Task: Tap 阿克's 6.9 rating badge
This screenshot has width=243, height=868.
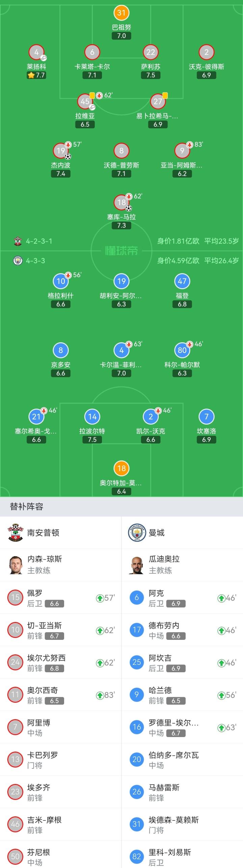Action: tap(176, 603)
